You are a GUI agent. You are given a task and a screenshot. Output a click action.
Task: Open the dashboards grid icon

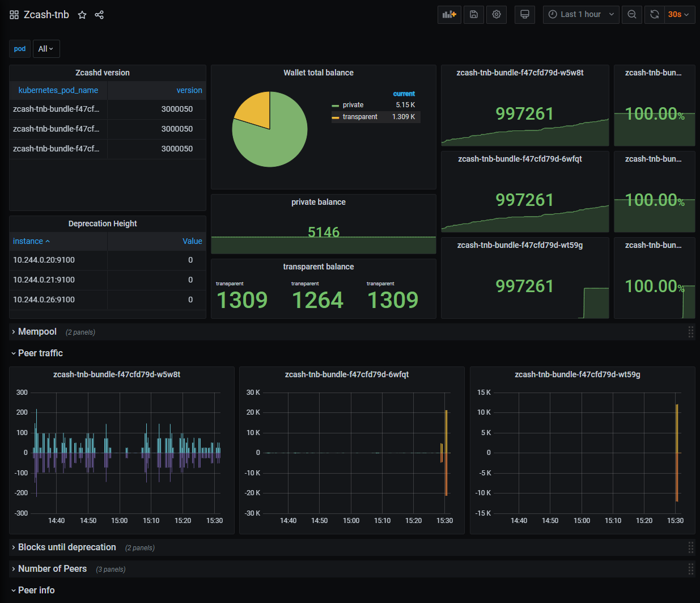tap(14, 15)
